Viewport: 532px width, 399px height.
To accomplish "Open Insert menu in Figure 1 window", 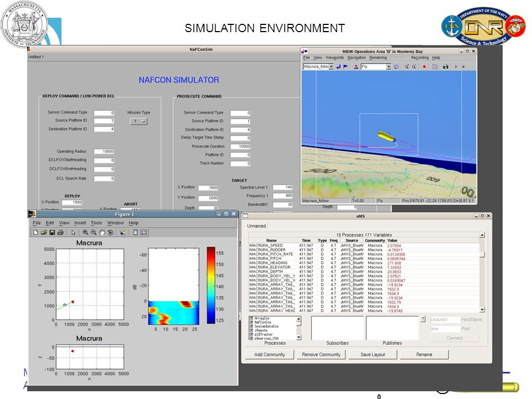I will coord(80,223).
